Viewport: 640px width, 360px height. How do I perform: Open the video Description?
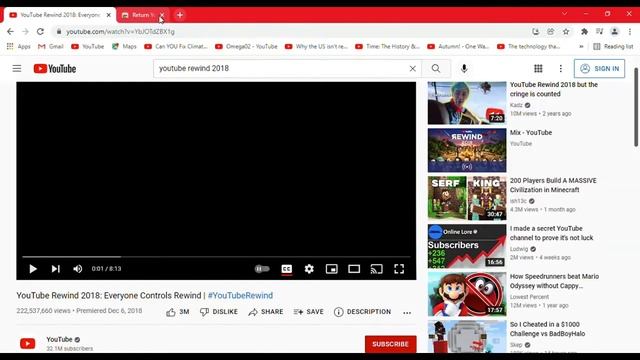(362, 312)
